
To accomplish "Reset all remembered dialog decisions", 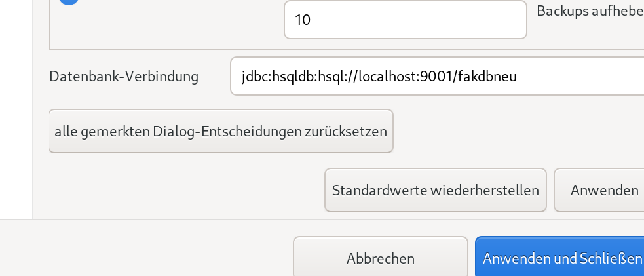I will click(x=221, y=131).
